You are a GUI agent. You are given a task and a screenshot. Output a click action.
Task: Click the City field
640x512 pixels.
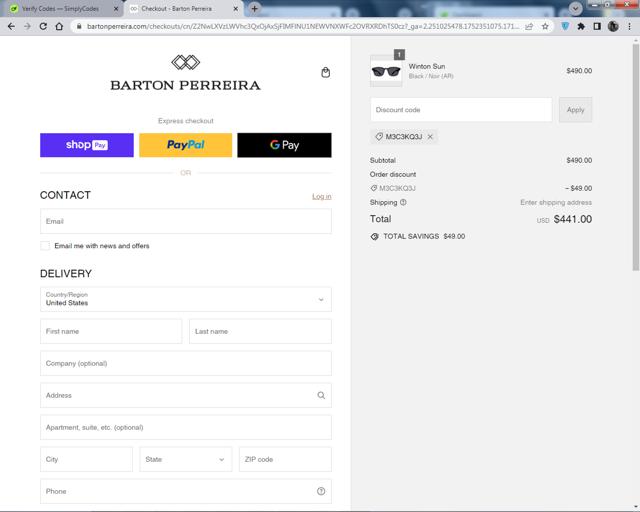(87, 459)
